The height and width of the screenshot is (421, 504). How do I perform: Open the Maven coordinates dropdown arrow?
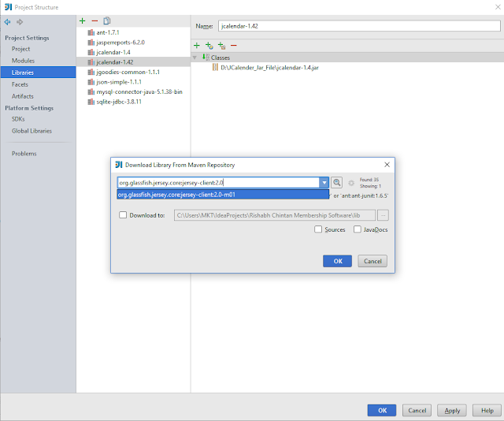[324, 183]
